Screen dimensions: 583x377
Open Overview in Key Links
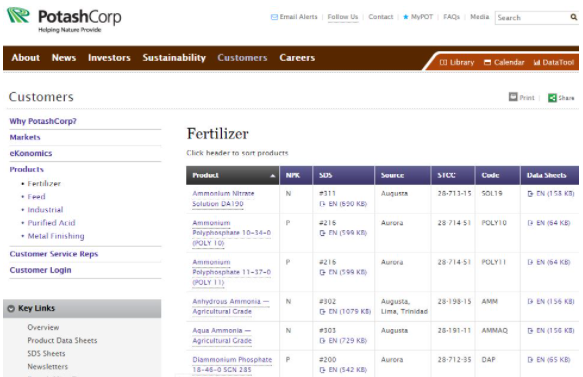point(43,328)
